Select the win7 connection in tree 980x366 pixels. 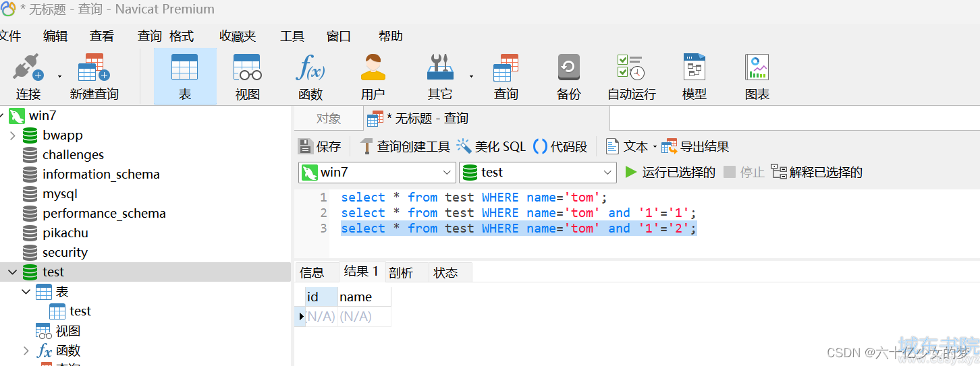click(x=43, y=116)
